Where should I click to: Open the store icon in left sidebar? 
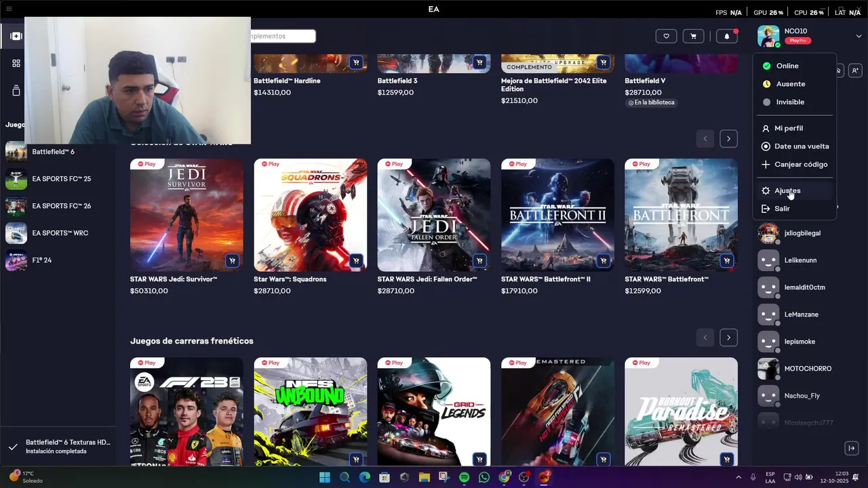[16, 36]
